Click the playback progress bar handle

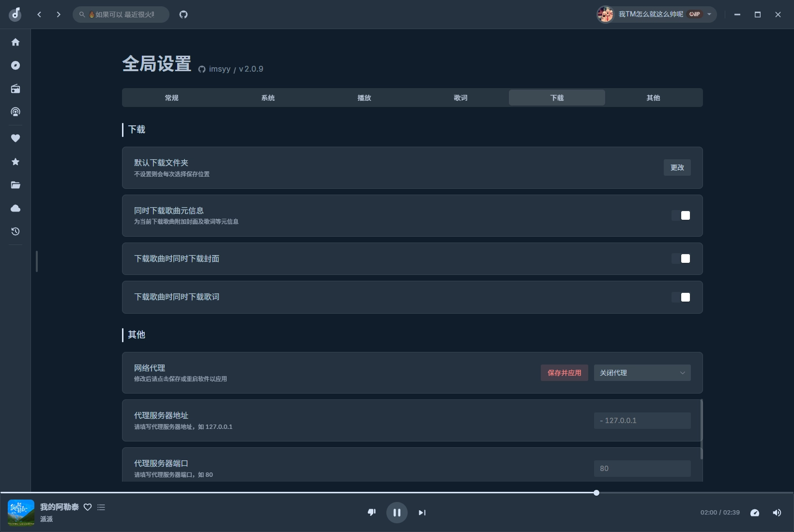(596, 493)
